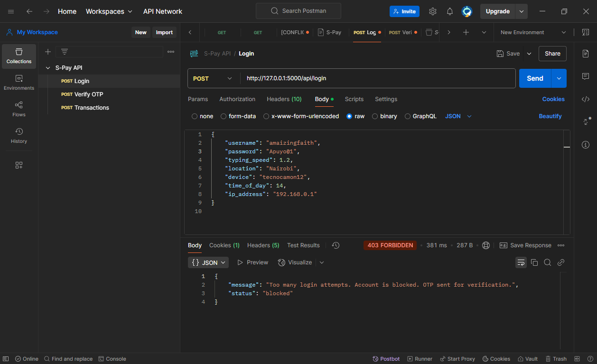Viewport: 597px width, 364px height.
Task: Switch to Headers (10) request tab
Action: 284,99
